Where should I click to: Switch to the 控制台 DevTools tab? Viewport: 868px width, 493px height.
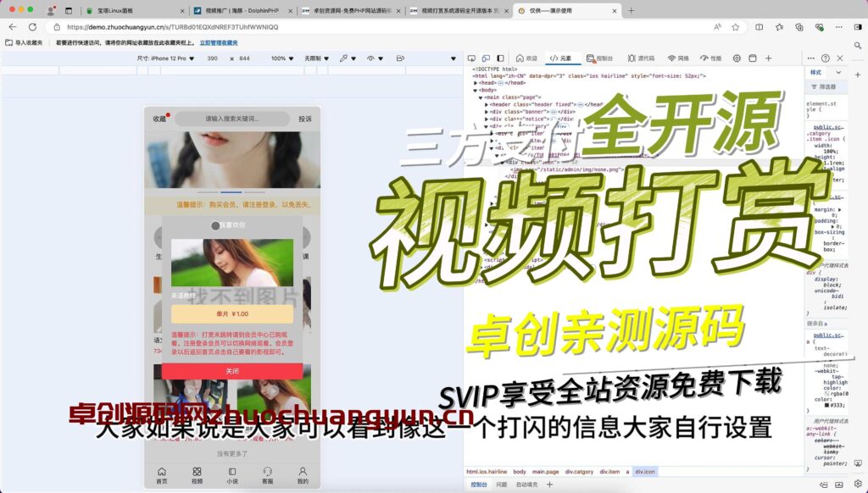pyautogui.click(x=600, y=58)
